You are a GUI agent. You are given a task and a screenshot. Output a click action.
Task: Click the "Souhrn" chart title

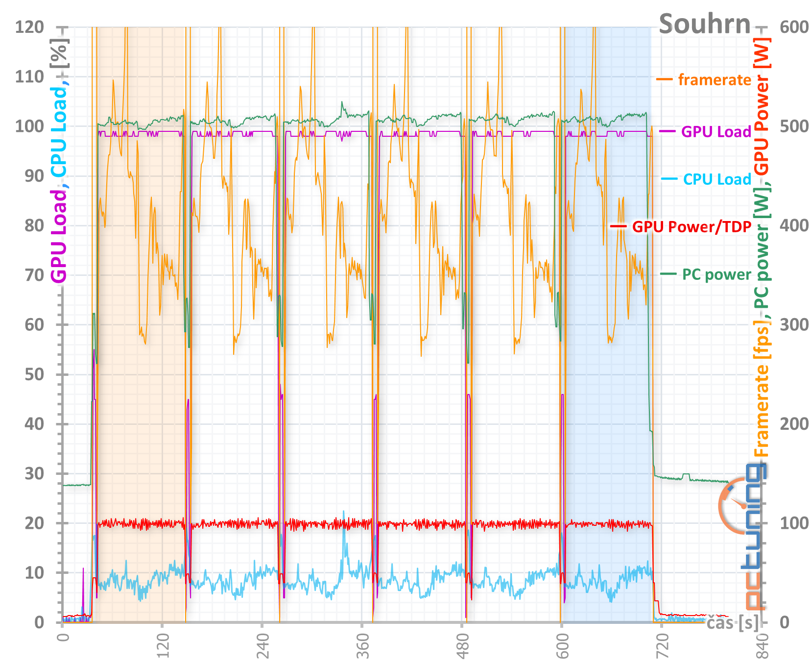704,24
